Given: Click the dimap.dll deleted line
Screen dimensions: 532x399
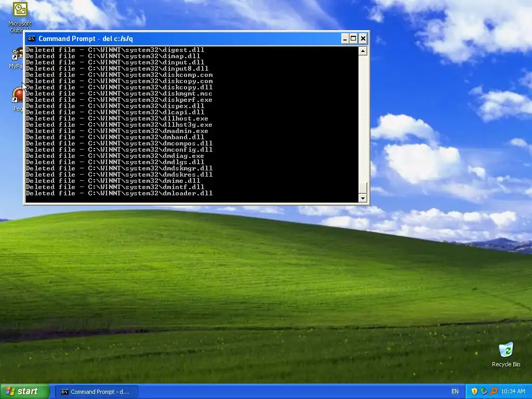Looking at the screenshot, I should coord(113,56).
